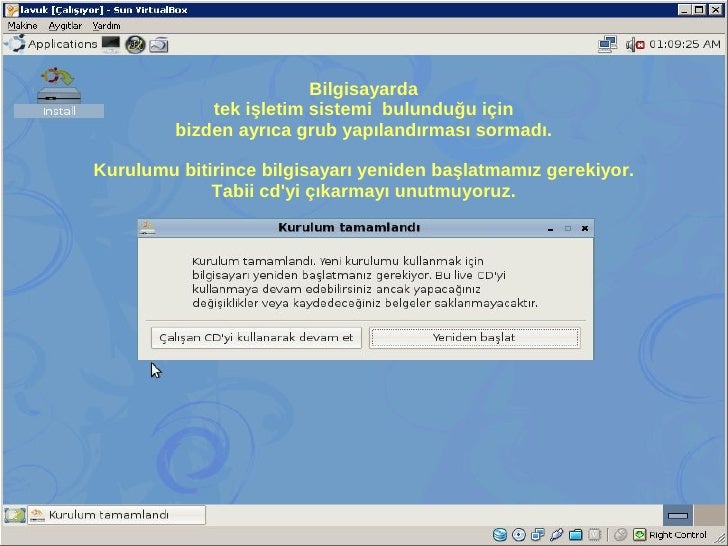Select 'Kurulum tamamlandı' taskbar entry
This screenshot has height=546, width=728.
click(117, 515)
